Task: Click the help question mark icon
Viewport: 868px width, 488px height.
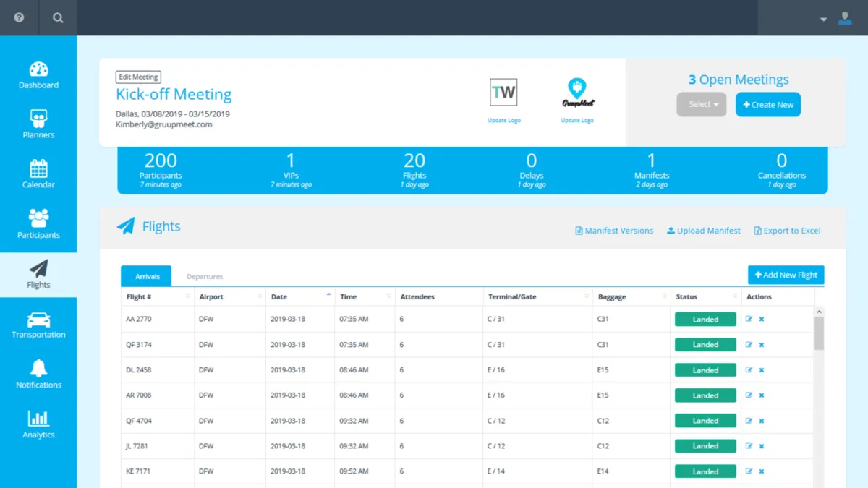Action: [x=19, y=18]
